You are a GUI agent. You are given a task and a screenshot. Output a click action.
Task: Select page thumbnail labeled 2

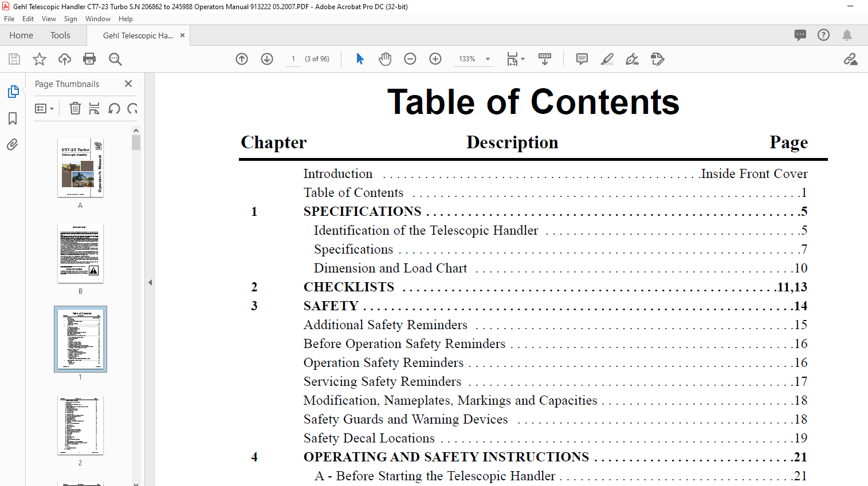pos(80,425)
